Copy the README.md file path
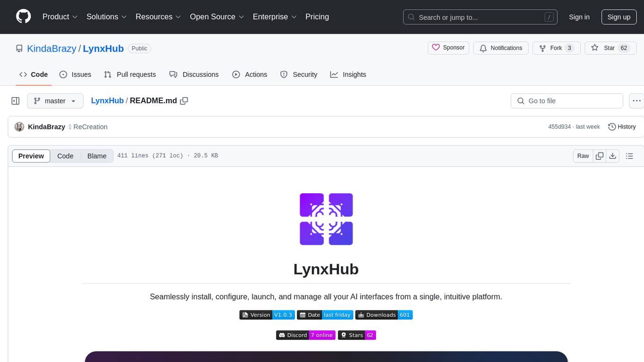Viewport: 644px width, 362px height. click(x=184, y=100)
